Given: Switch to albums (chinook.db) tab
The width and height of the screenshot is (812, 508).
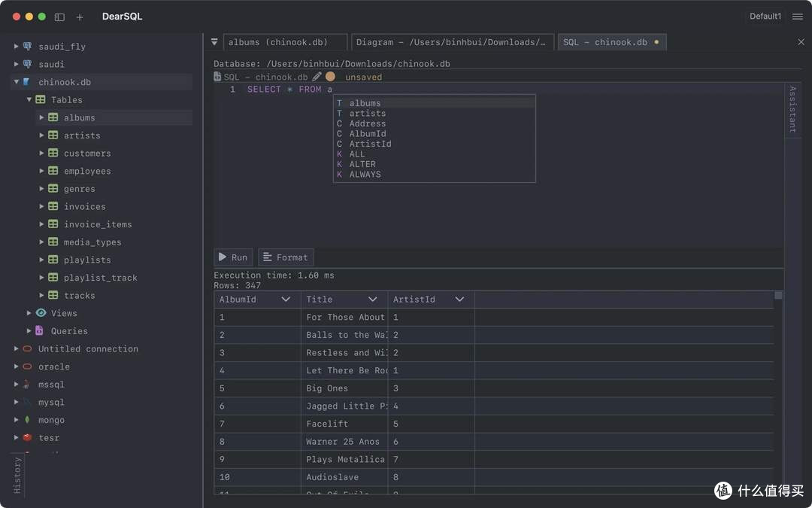Looking at the screenshot, I should pyautogui.click(x=286, y=42).
